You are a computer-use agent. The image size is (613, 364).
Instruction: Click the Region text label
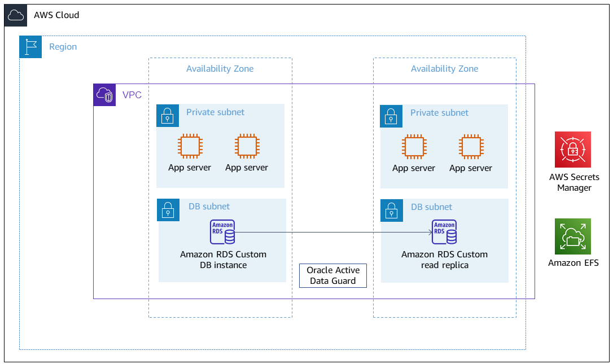(63, 47)
